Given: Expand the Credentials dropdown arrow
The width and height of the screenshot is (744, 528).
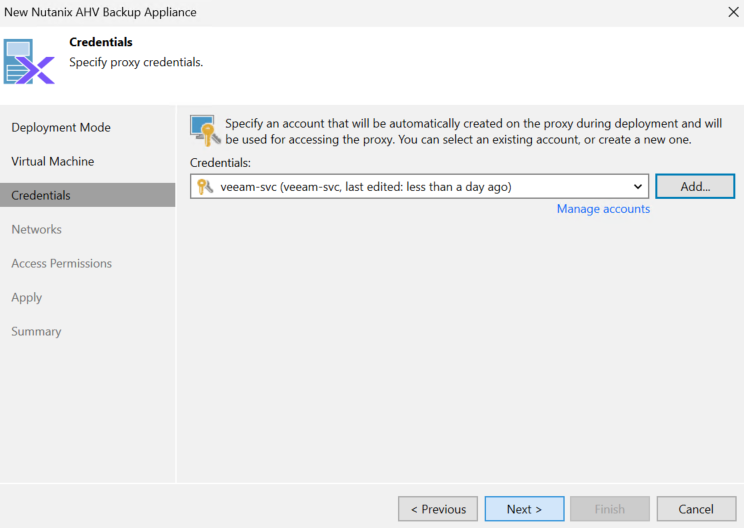Looking at the screenshot, I should (638, 186).
